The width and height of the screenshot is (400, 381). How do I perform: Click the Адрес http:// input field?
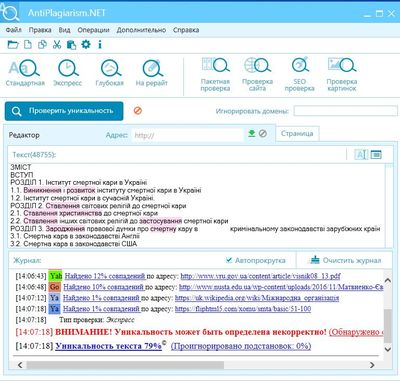188,135
